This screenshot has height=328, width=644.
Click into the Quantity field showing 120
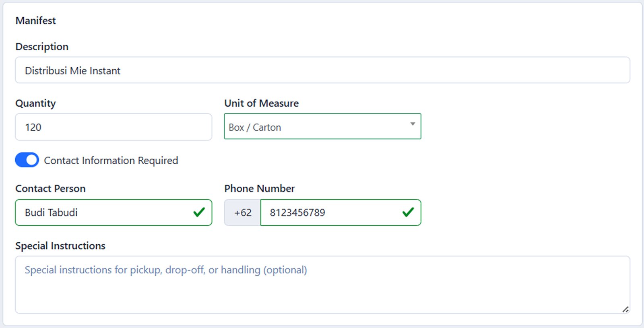[114, 127]
